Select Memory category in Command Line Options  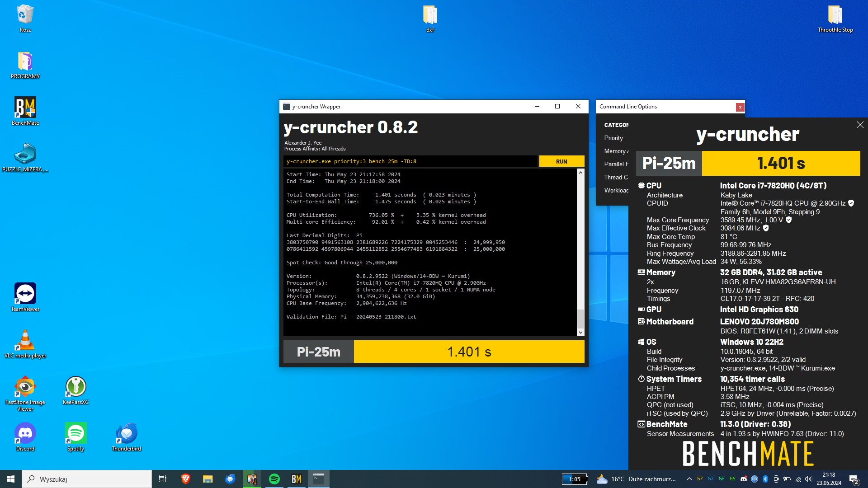[x=616, y=151]
